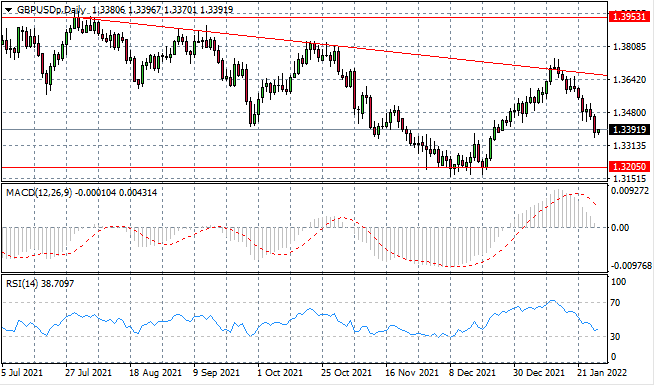Click the 25 Oct 2021 date label

point(346,372)
